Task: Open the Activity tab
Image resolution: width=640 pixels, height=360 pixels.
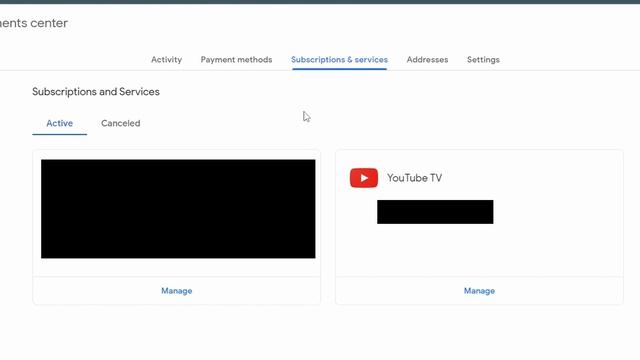Action: click(166, 60)
